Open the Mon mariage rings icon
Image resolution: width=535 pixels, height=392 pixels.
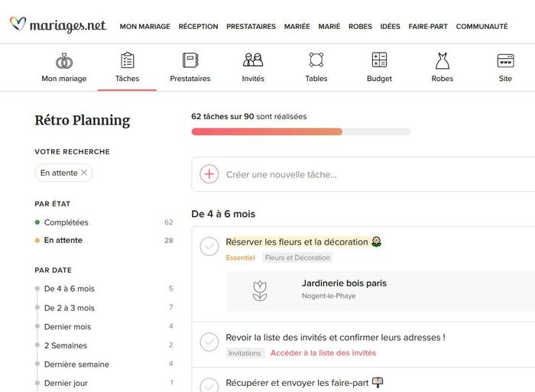pyautogui.click(x=64, y=60)
